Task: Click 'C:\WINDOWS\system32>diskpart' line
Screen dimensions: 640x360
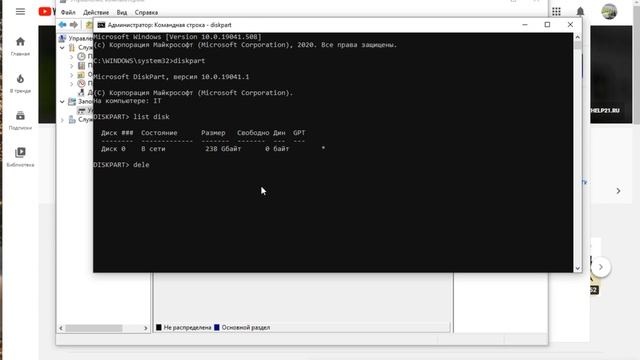Action: tap(149, 61)
